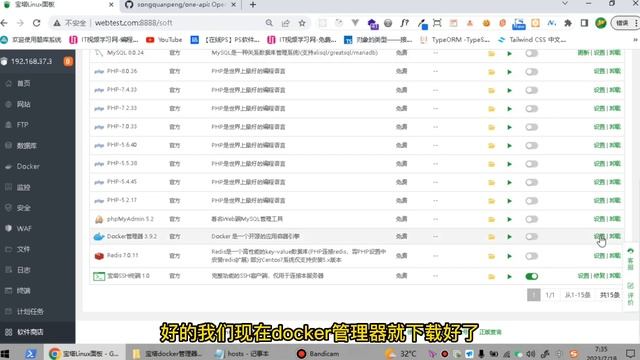This screenshot has height=360, width=640.
Task: Click the orange notification badge beside 192.168.37.3
Action: click(x=68, y=62)
